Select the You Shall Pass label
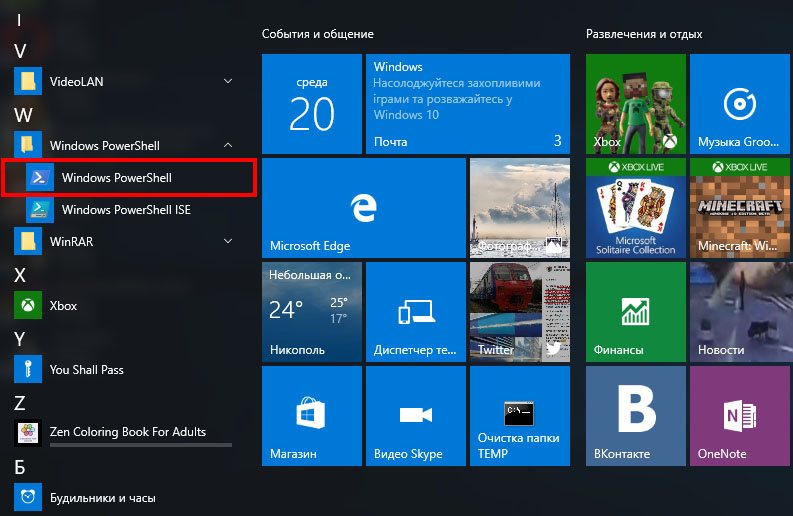The width and height of the screenshot is (793, 516). (86, 370)
